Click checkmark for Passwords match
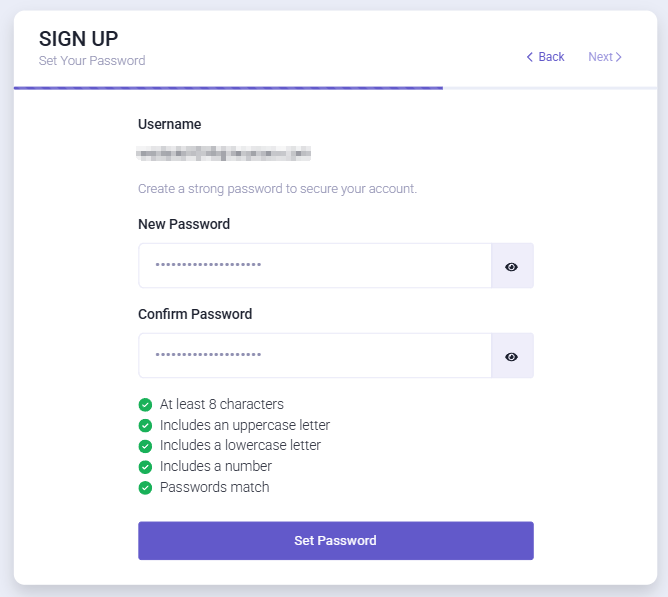 tap(145, 487)
